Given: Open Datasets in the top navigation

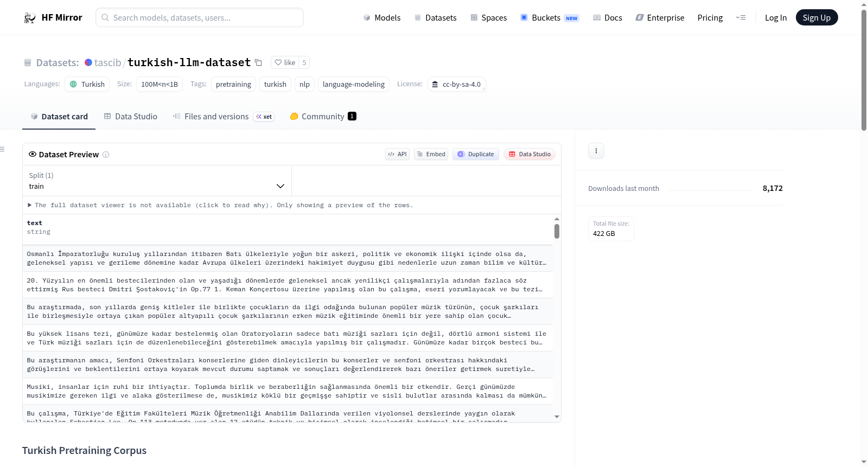Looking at the screenshot, I should [436, 18].
